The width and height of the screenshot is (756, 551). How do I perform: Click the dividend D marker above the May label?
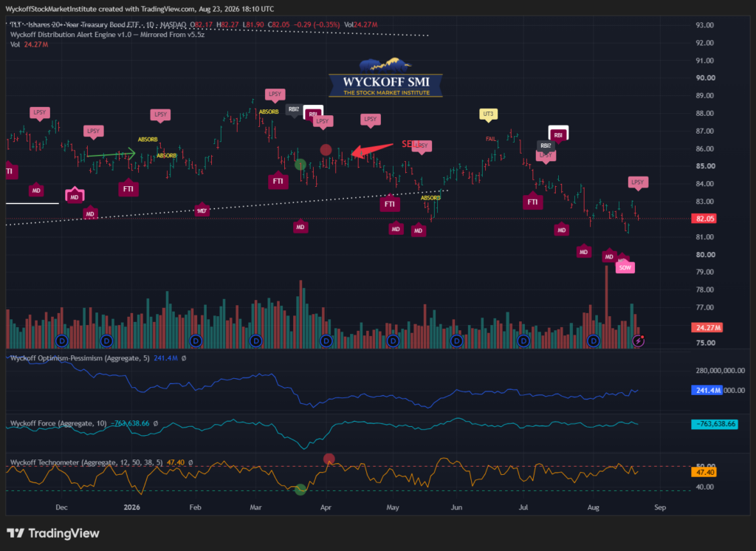coord(393,341)
